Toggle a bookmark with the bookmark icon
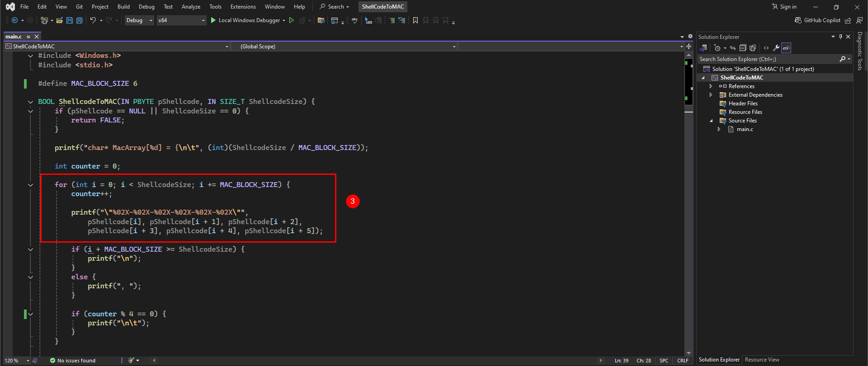Image resolution: width=868 pixels, height=366 pixels. click(x=415, y=20)
